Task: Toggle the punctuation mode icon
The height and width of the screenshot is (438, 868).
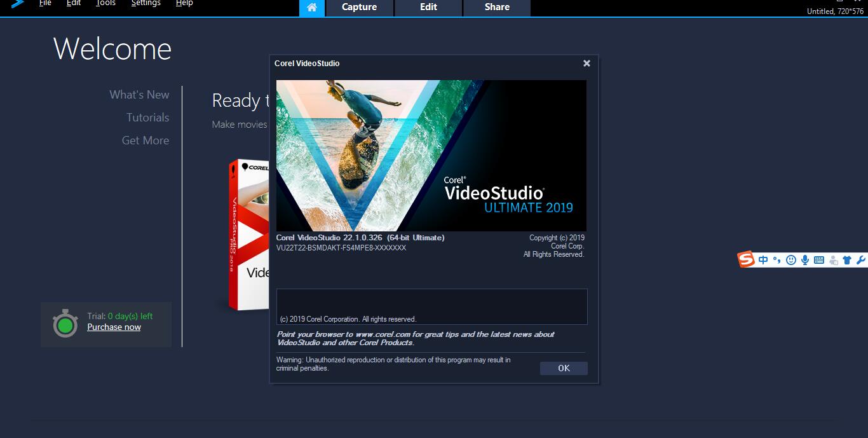Action: click(x=777, y=260)
